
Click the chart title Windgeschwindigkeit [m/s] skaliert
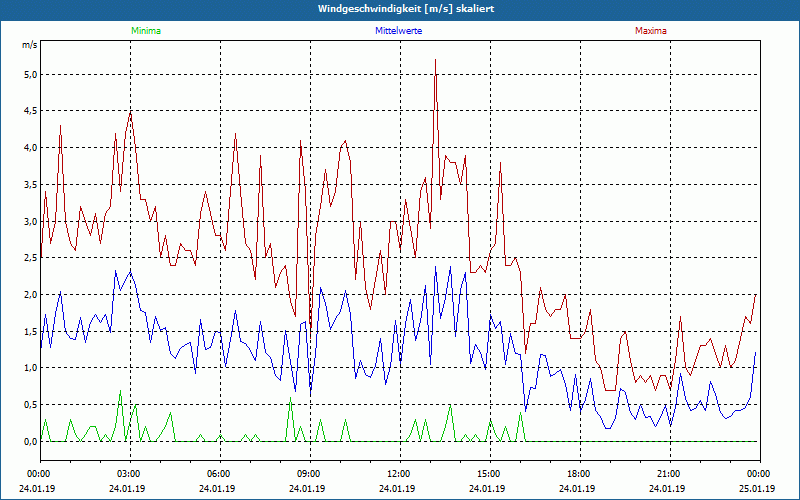pos(406,9)
